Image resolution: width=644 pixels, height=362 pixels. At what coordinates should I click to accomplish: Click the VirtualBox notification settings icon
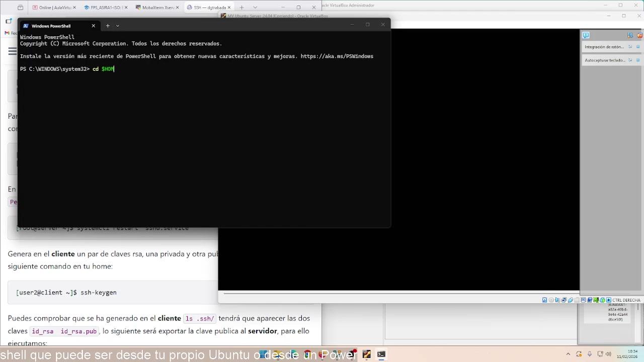(630, 35)
